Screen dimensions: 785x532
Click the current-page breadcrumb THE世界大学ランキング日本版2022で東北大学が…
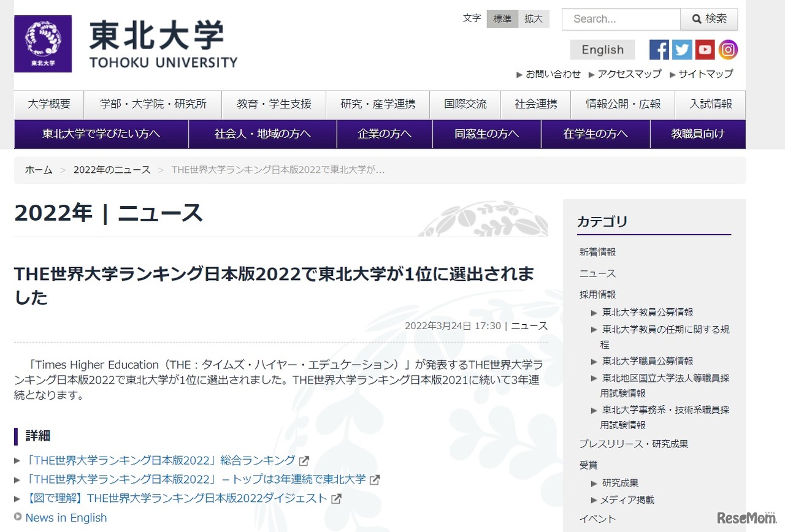point(278,170)
